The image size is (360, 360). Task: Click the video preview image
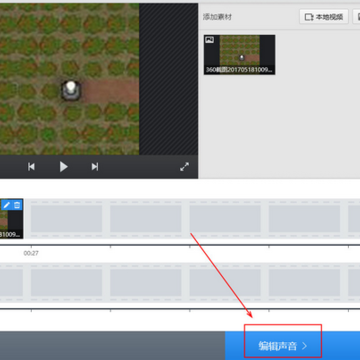69,79
